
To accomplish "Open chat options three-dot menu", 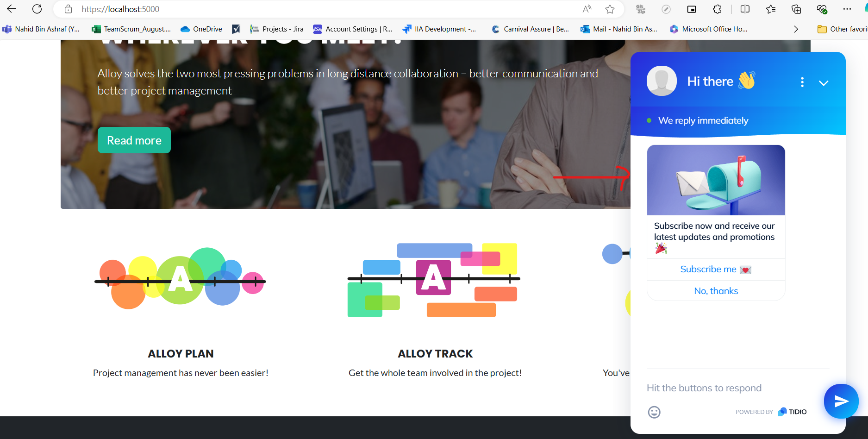I will click(x=802, y=82).
